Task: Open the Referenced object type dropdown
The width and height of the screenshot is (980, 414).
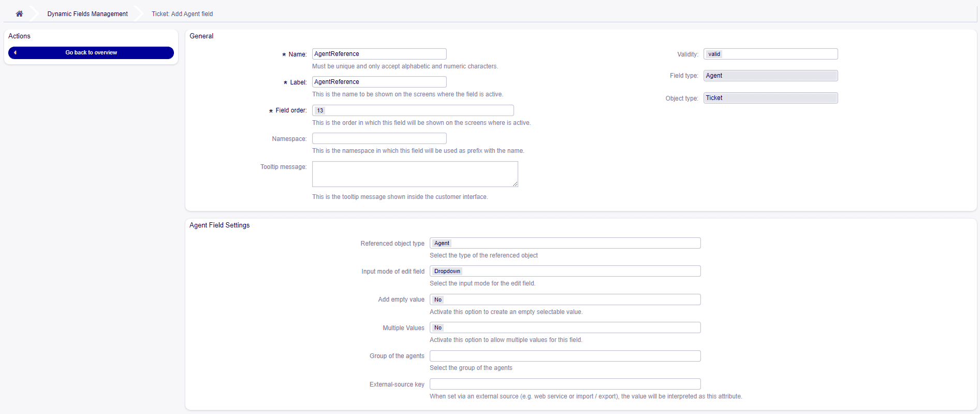Action: point(565,243)
